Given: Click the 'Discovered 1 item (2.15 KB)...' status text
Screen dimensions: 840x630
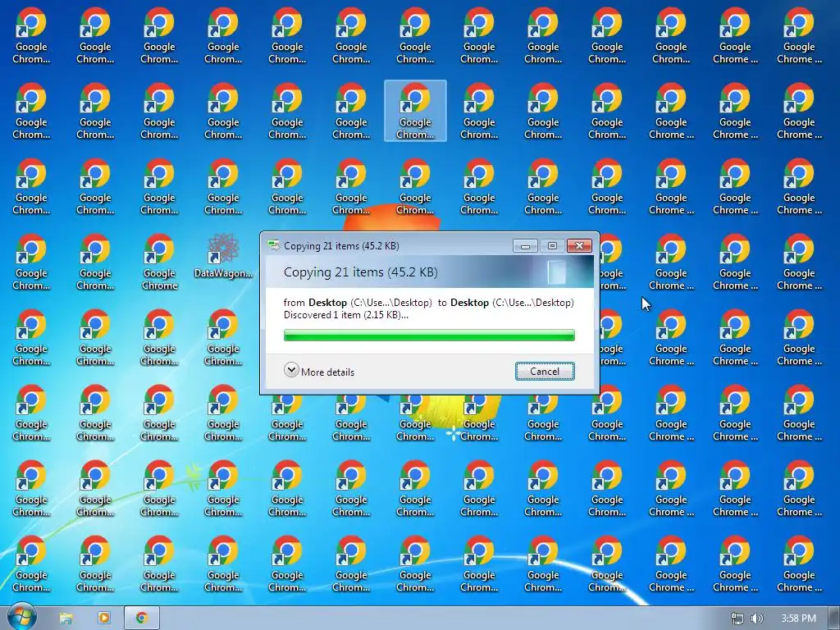Looking at the screenshot, I should [345, 315].
